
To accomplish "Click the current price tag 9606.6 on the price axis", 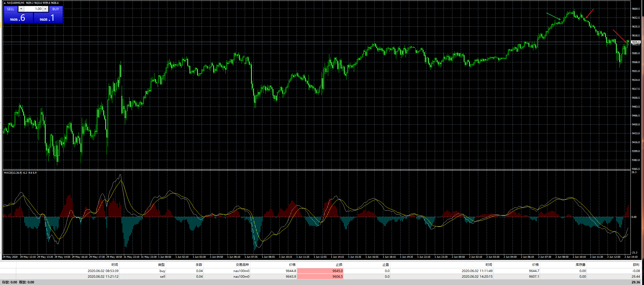I will coord(636,42).
